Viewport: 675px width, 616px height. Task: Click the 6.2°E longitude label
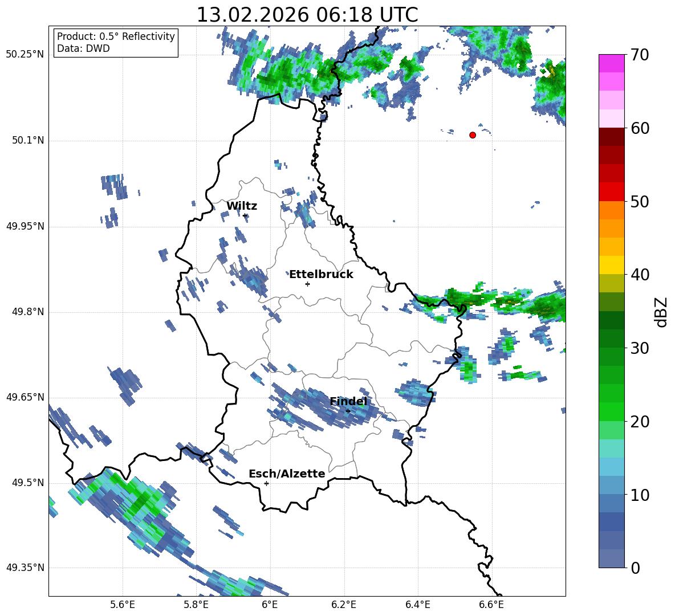pyautogui.click(x=344, y=605)
